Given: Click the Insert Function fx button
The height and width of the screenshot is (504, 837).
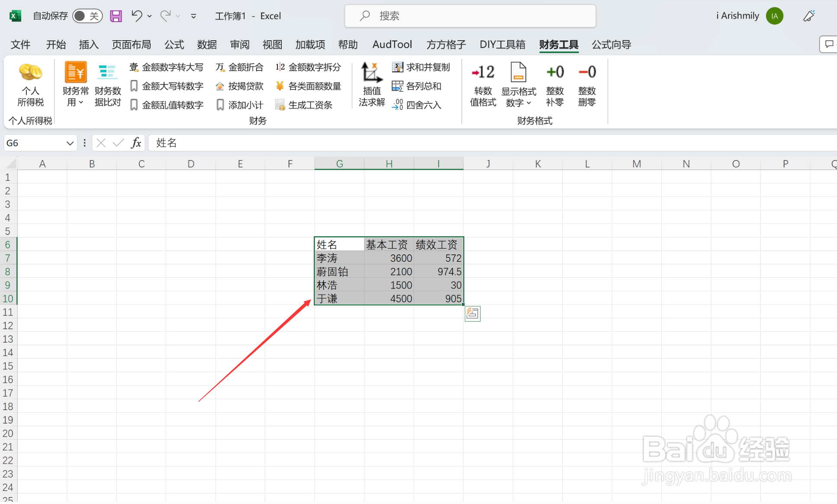Looking at the screenshot, I should coord(136,143).
